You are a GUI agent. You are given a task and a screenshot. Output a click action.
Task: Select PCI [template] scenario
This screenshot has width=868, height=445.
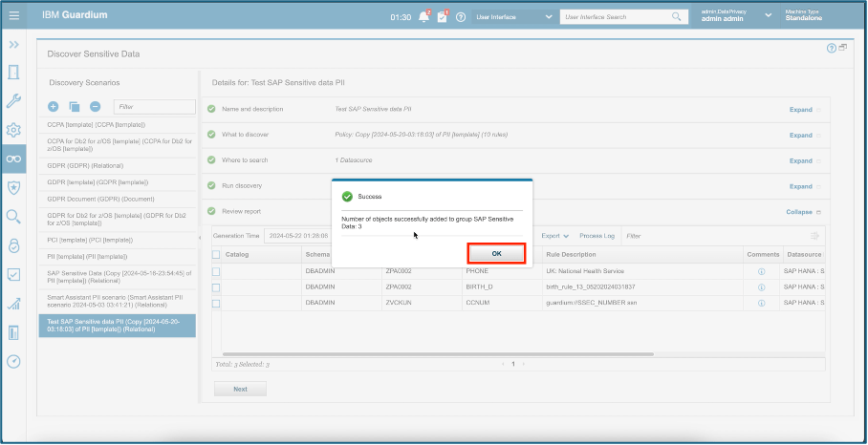coord(118,241)
